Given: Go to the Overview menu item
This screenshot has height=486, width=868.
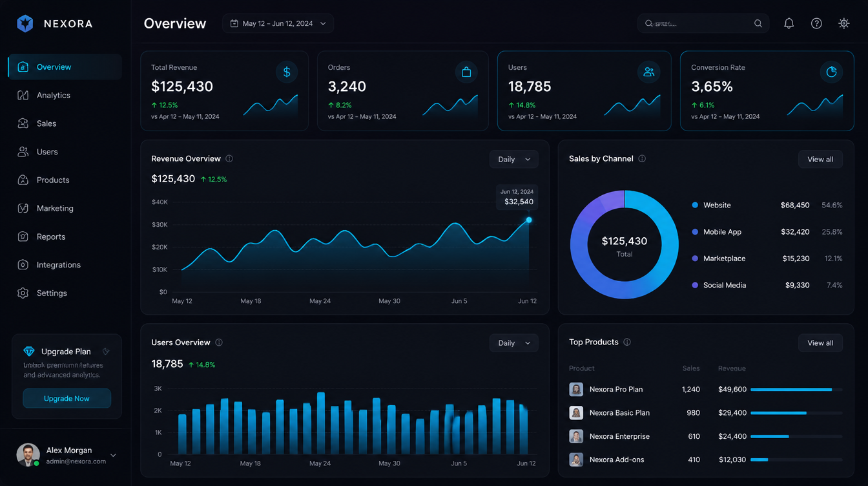Looking at the screenshot, I should (x=65, y=67).
